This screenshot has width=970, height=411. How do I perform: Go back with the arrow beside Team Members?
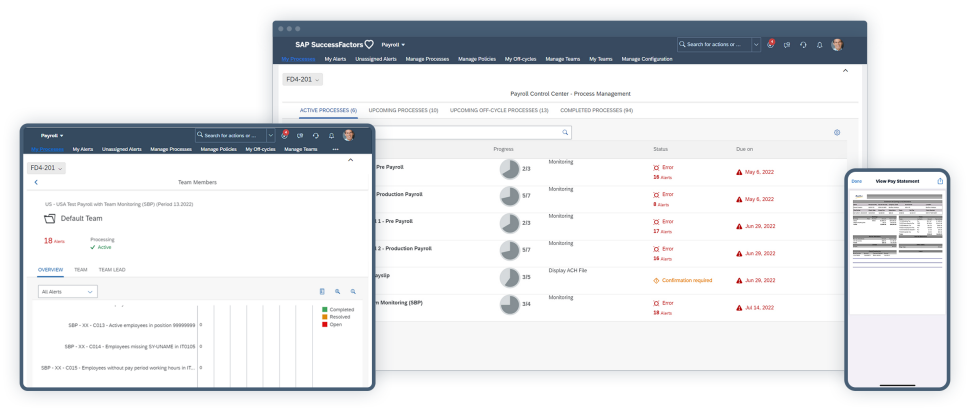[36, 182]
